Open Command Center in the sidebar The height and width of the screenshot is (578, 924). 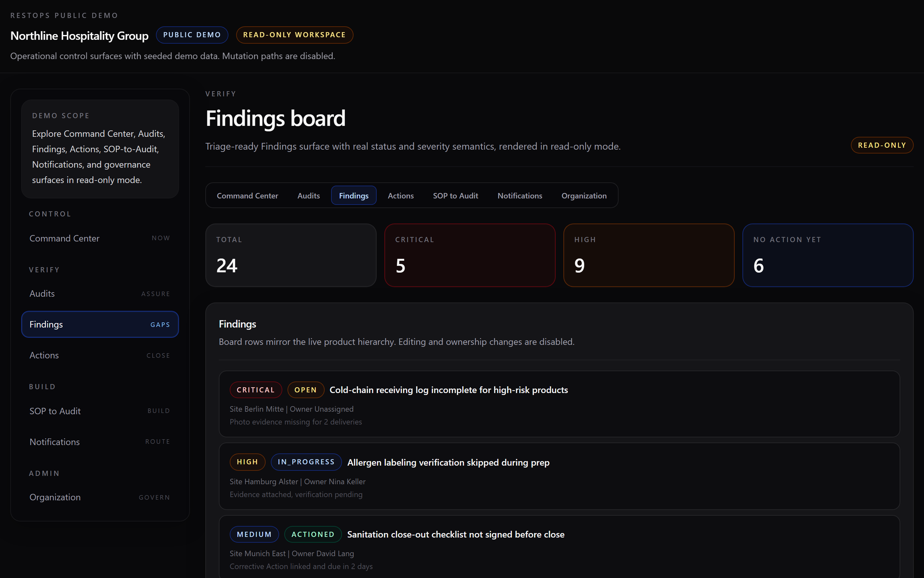(x=100, y=238)
